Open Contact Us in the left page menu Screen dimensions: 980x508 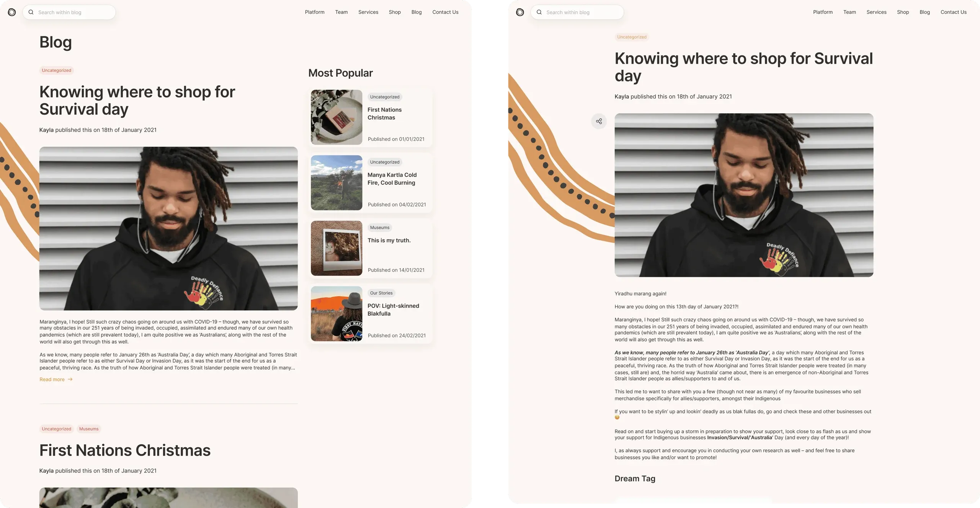[x=445, y=12]
